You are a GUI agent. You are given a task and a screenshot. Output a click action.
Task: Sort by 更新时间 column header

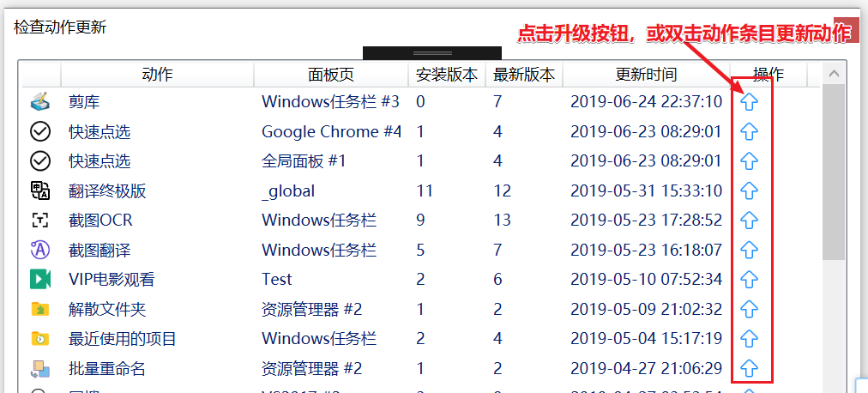point(646,75)
